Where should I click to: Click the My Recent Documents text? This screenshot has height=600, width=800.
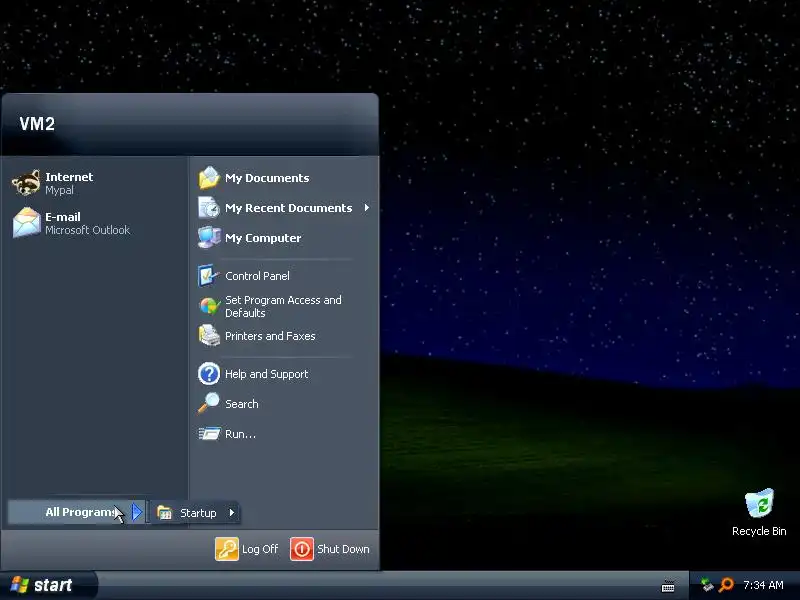tap(288, 208)
